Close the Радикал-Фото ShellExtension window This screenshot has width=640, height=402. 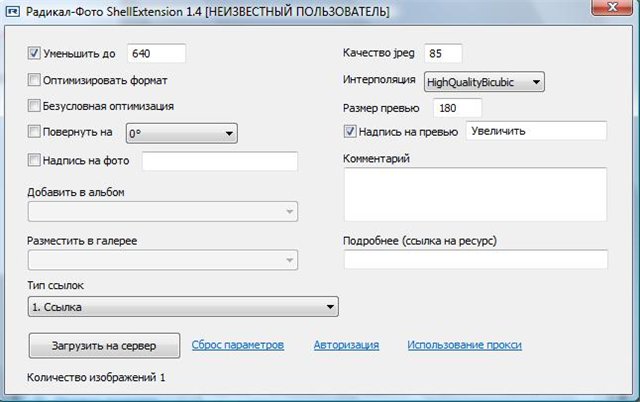[x=612, y=7]
